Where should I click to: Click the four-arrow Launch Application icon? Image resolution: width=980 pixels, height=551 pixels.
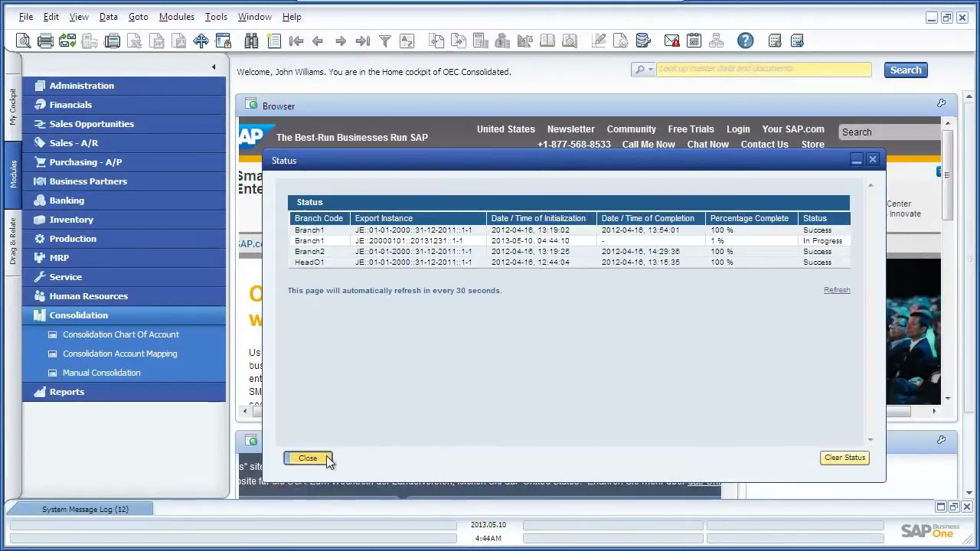201,41
